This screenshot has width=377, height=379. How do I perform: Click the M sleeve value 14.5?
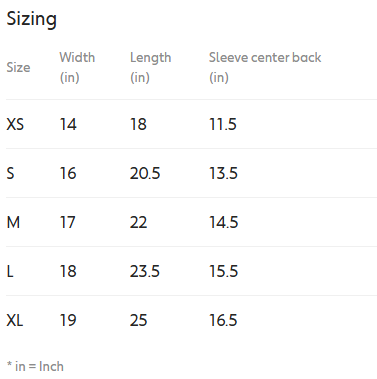(x=224, y=222)
